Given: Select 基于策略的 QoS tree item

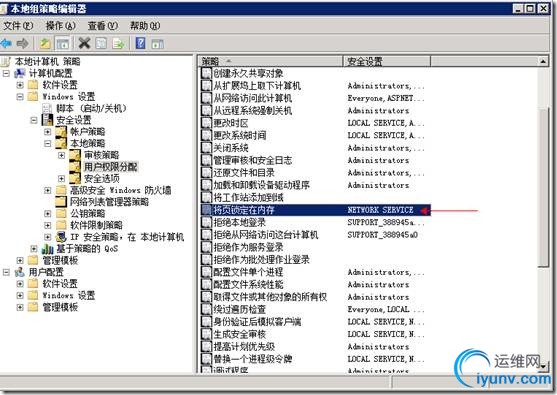Looking at the screenshot, I should coord(87,249).
